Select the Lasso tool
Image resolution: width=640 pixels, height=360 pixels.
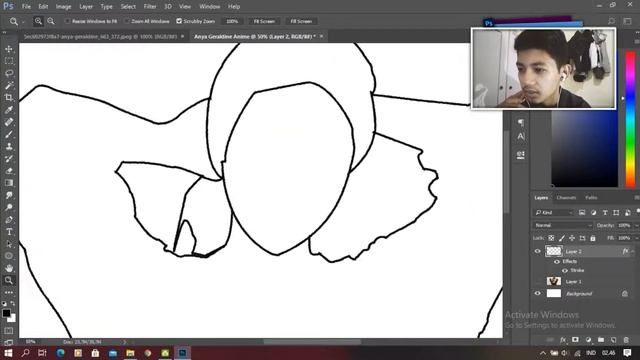tap(9, 73)
